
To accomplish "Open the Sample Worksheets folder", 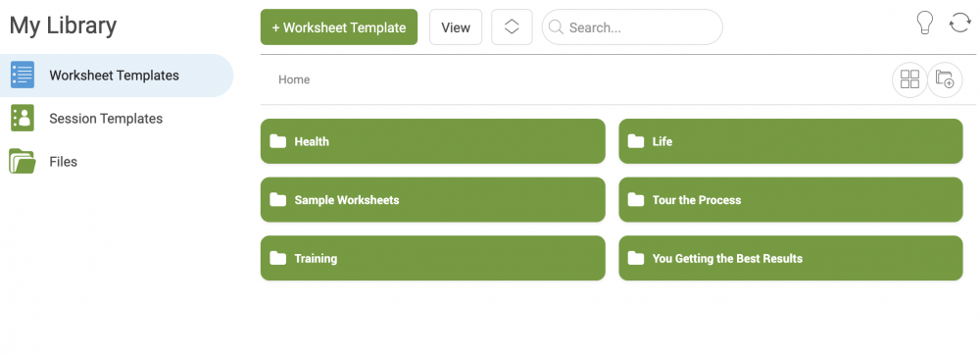I will click(432, 199).
